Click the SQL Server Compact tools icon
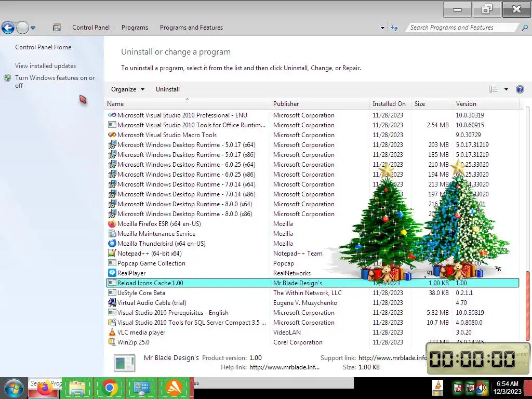532x399 pixels. coord(112,322)
